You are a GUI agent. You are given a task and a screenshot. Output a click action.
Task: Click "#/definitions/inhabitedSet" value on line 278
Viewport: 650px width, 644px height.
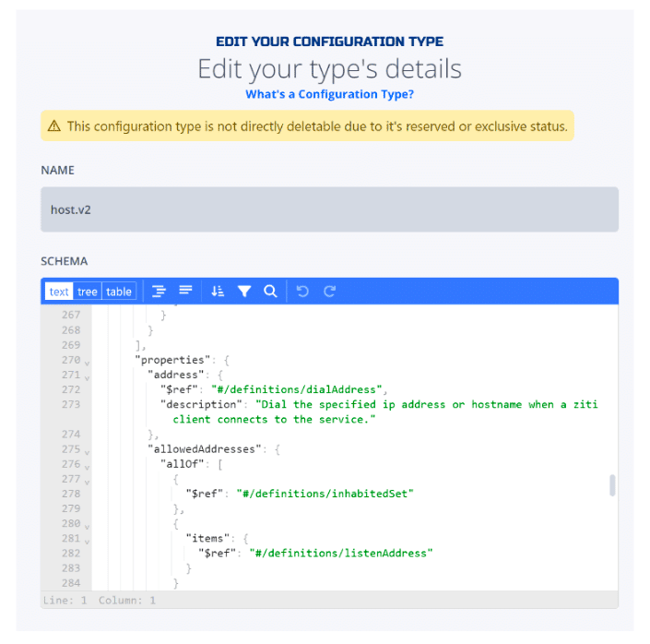[325, 494]
